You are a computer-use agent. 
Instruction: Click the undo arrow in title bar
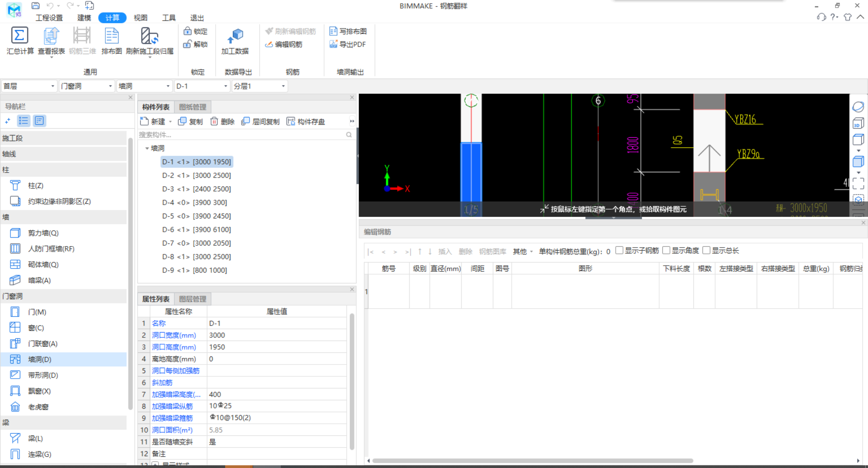pyautogui.click(x=50, y=5)
